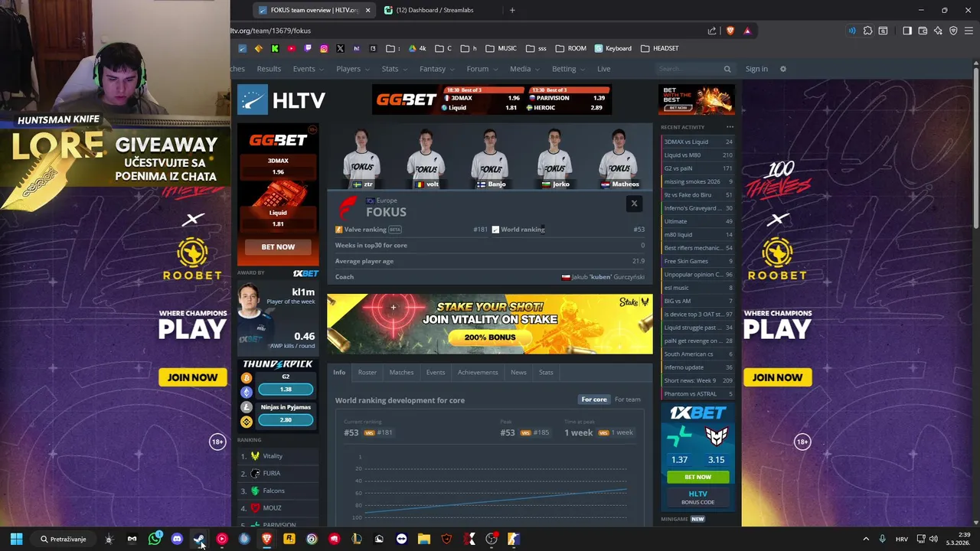This screenshot has height=551, width=980.
Task: Open Steam from the taskbar
Action: [x=199, y=539]
